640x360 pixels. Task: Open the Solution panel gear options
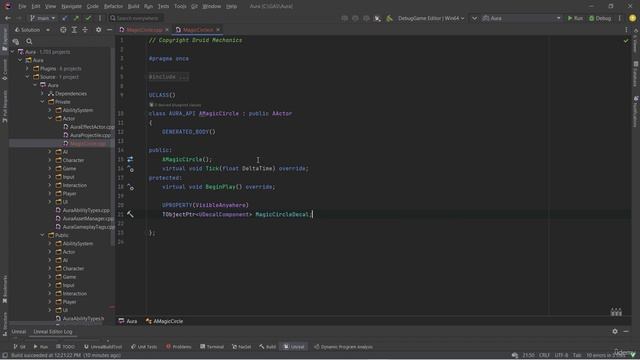tap(98, 30)
